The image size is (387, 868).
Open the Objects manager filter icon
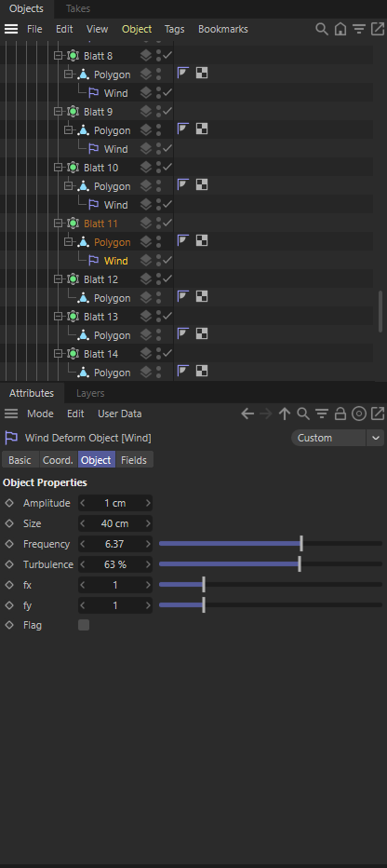click(359, 29)
